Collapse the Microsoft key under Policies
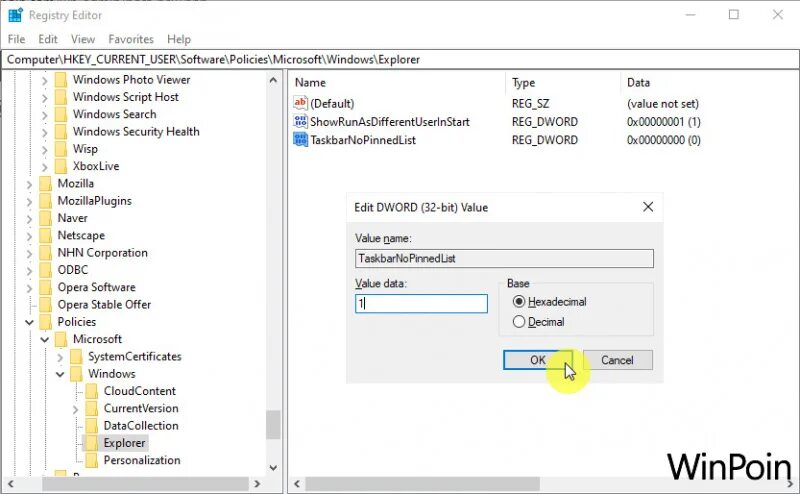 tap(44, 339)
